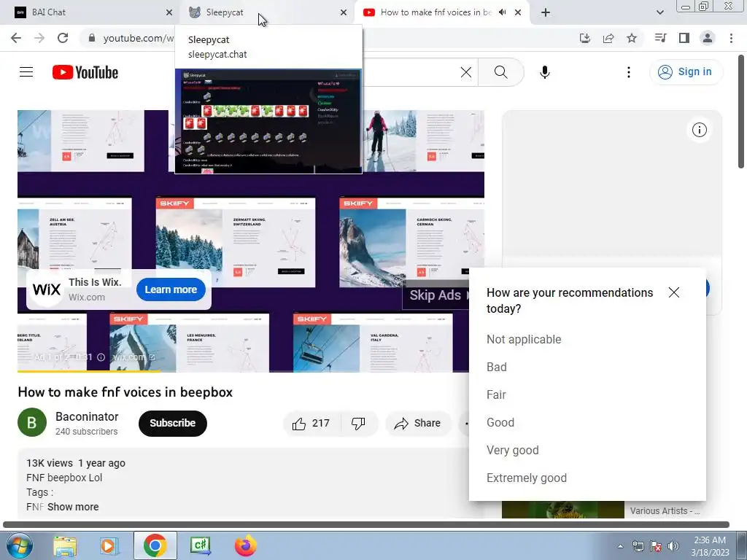Click the vertical page scrollbar
This screenshot has width=747, height=560.
pos(741,112)
